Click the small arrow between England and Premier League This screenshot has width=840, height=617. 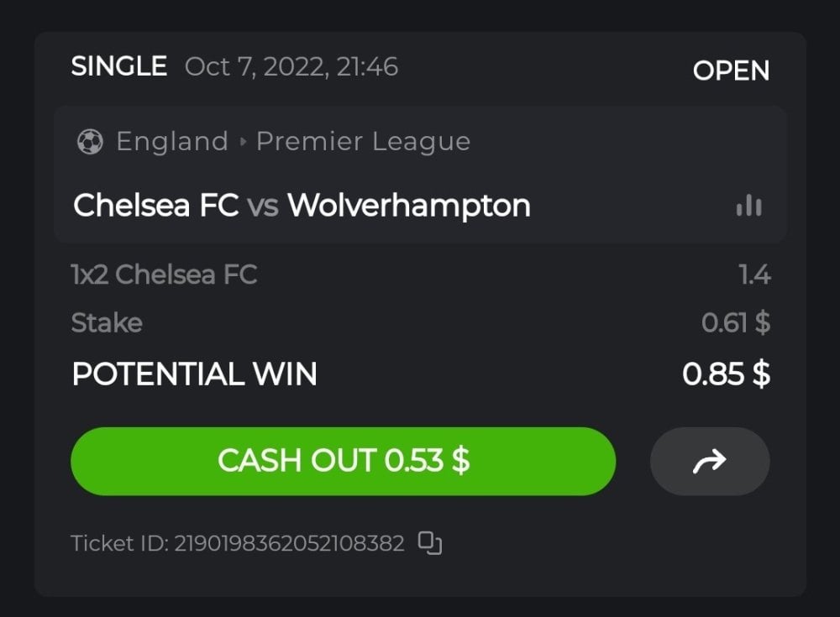[x=243, y=142]
